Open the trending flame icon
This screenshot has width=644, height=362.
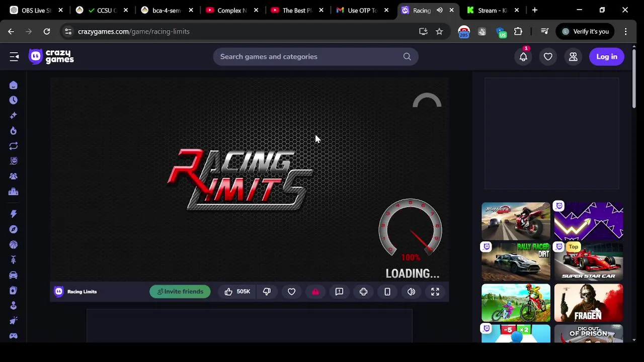tap(14, 131)
